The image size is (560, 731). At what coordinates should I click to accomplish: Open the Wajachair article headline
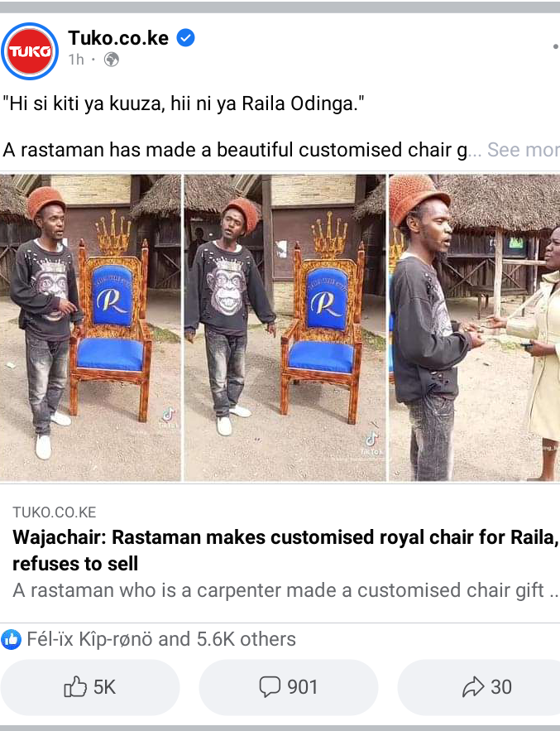285,551
